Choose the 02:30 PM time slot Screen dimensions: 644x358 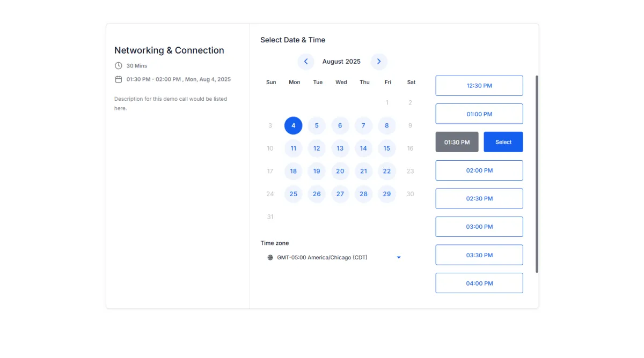tap(479, 199)
